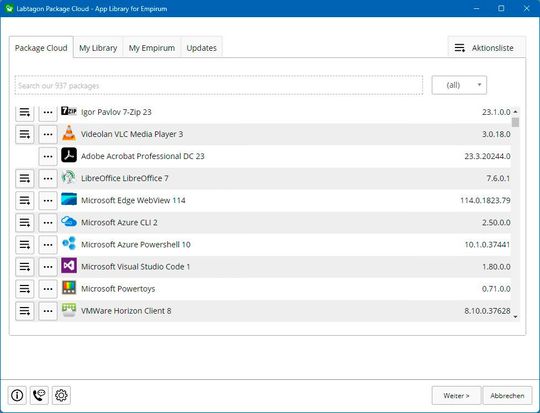Viewport: 540px width, 413px height.
Task: Click the VLC cone application icon
Action: [69, 133]
